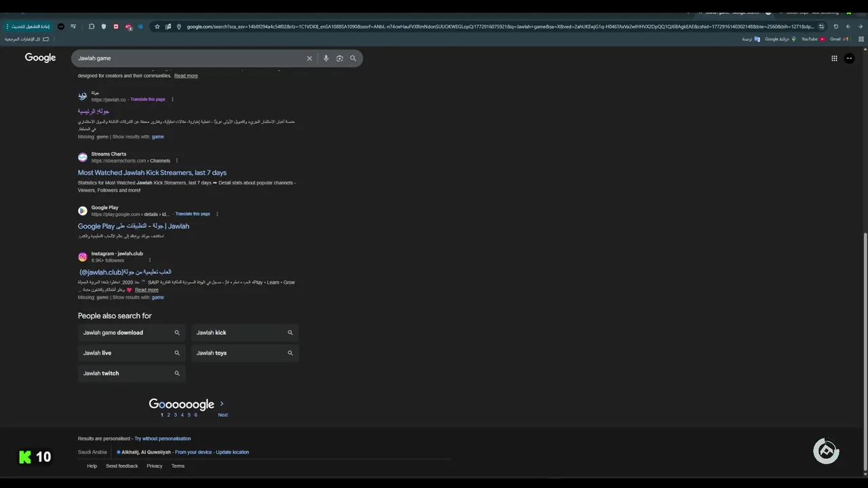Click the right-pointing navigation arrow

click(861, 26)
